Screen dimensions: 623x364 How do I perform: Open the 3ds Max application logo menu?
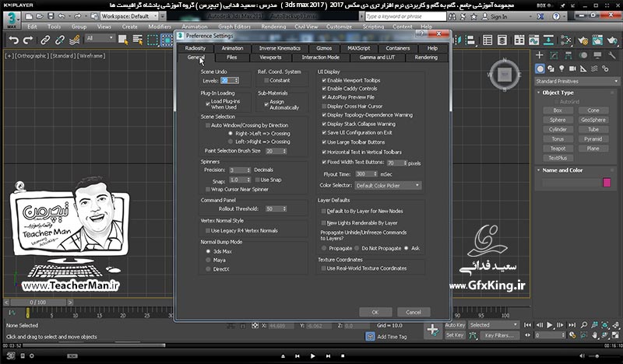tap(12, 19)
